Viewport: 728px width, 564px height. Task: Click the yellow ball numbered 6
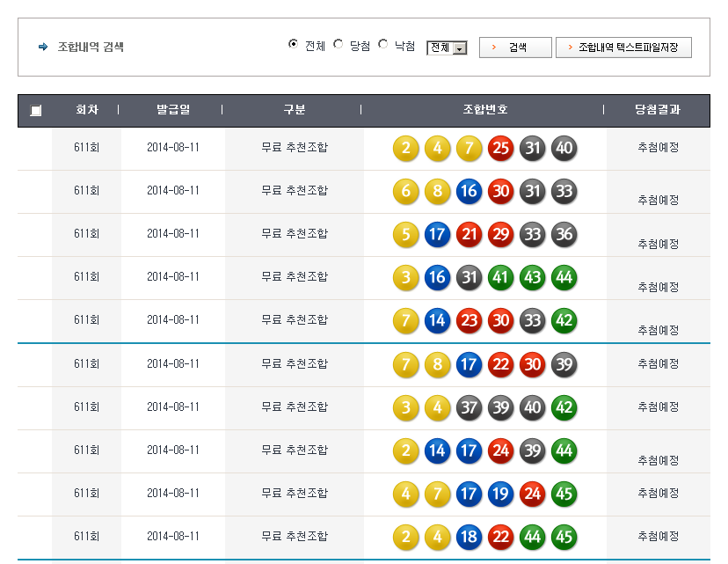[x=405, y=191]
